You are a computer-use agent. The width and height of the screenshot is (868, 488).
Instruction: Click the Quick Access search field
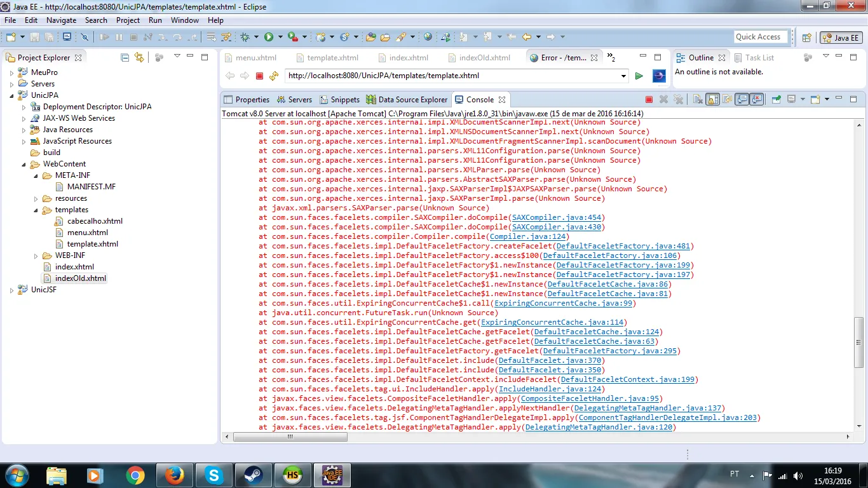point(760,37)
